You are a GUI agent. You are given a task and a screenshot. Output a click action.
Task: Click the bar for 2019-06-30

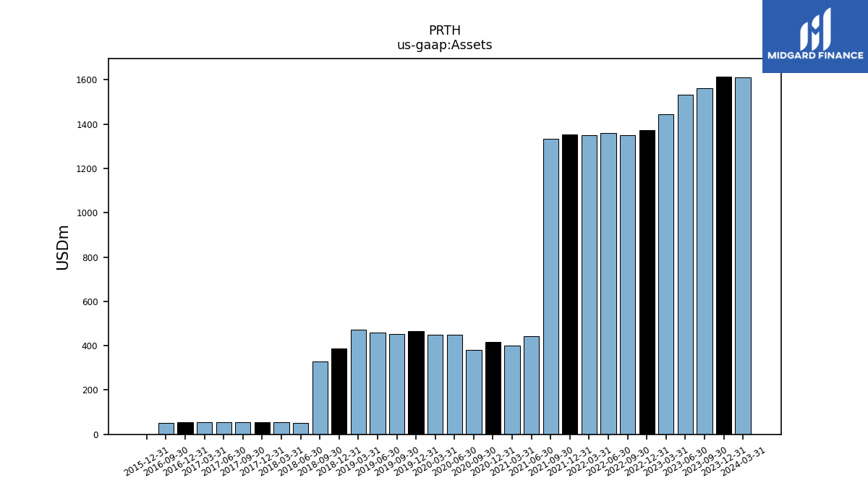tap(378, 383)
